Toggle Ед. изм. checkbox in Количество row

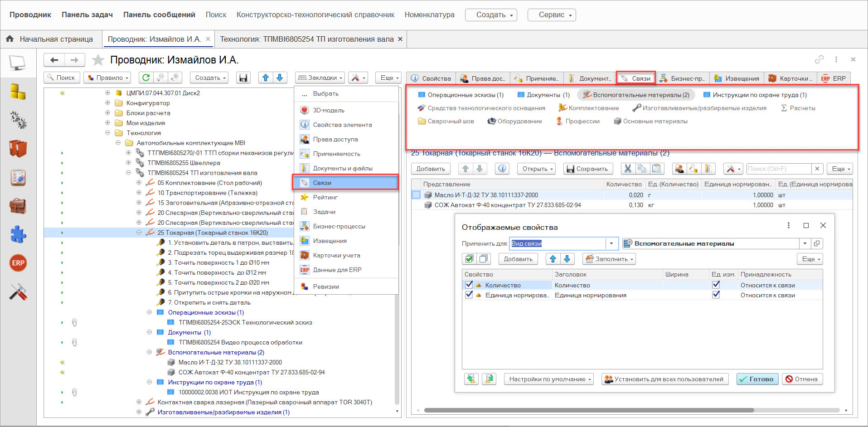click(716, 285)
